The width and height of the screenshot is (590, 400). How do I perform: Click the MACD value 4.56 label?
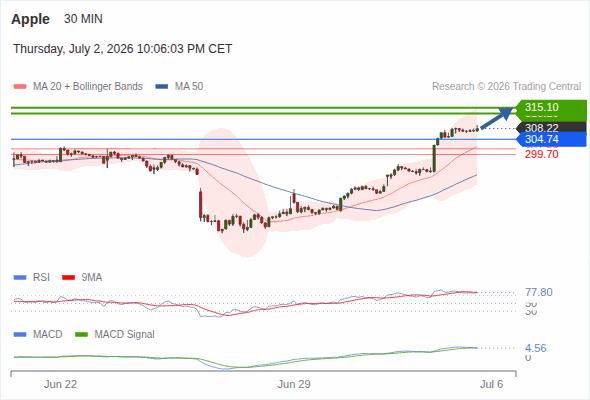[x=536, y=348]
